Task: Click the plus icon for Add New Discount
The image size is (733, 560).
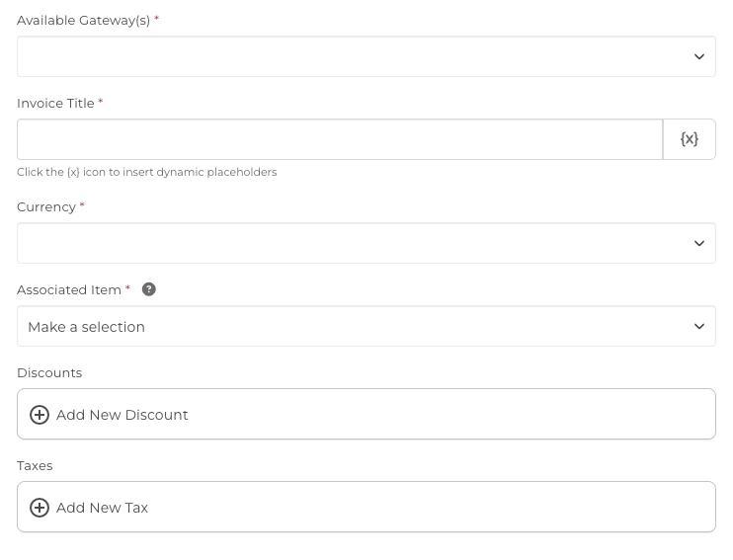Action: (x=40, y=415)
